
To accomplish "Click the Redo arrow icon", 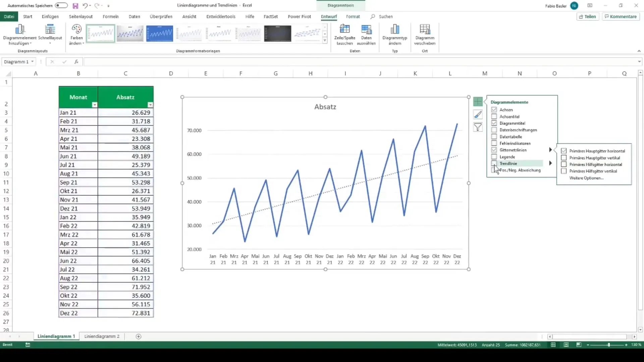I will tap(97, 6).
